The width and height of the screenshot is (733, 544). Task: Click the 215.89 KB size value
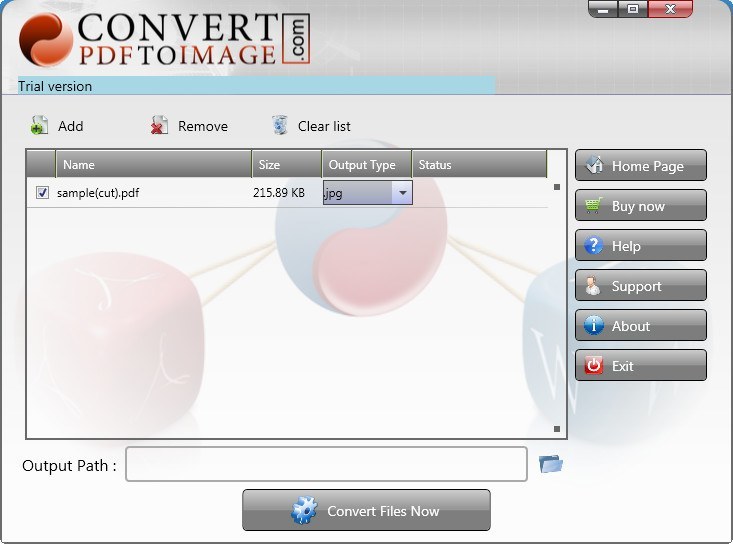point(279,193)
